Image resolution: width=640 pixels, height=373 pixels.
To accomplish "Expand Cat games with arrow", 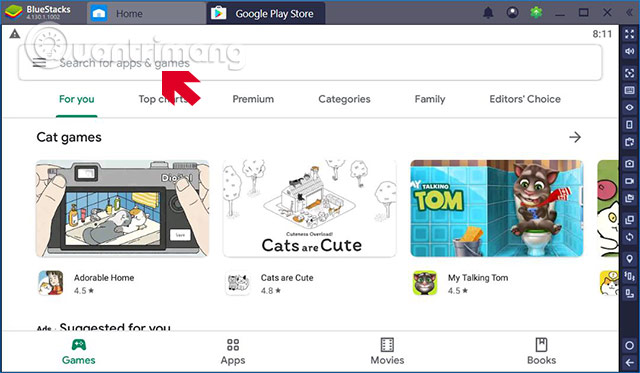I will tap(575, 137).
